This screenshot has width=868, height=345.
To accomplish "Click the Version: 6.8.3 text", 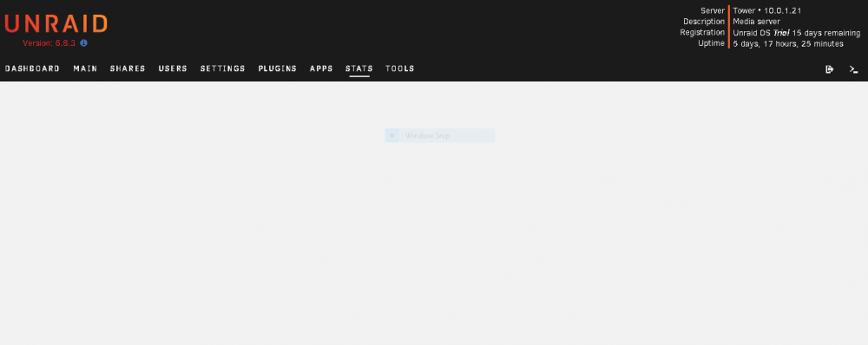I will [49, 42].
